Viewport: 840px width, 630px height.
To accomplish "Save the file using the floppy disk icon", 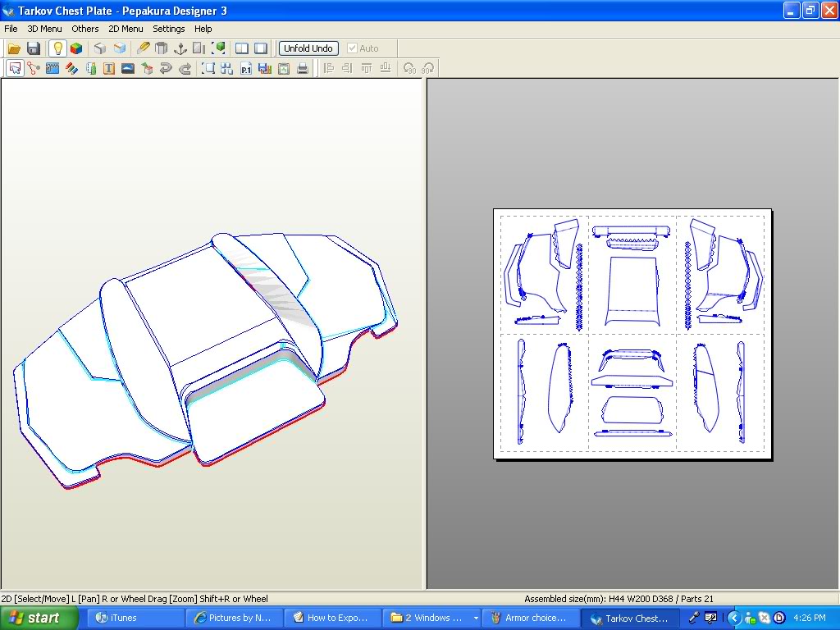I will pyautogui.click(x=34, y=48).
